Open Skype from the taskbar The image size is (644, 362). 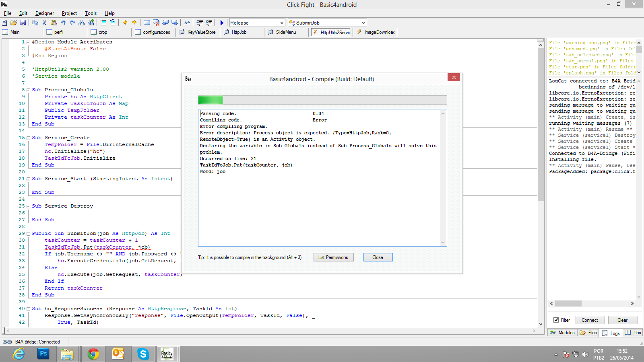pos(143,354)
